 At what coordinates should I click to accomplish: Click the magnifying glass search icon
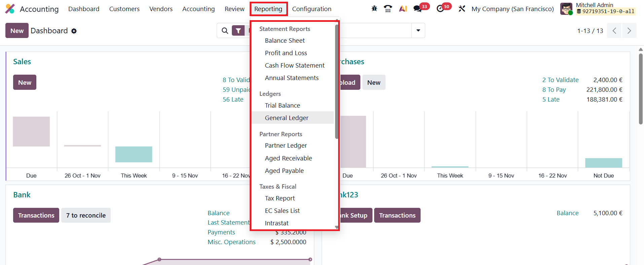click(x=225, y=31)
